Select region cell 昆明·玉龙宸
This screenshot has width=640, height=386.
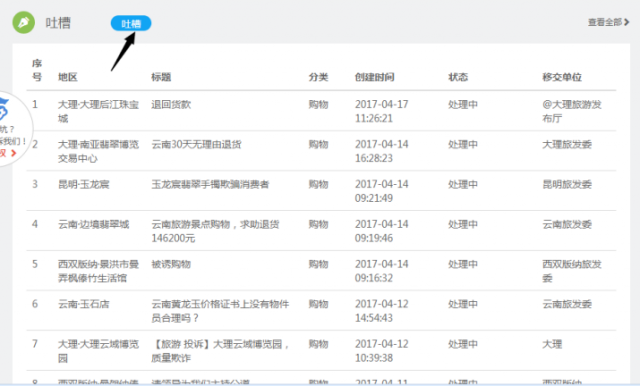(x=84, y=184)
